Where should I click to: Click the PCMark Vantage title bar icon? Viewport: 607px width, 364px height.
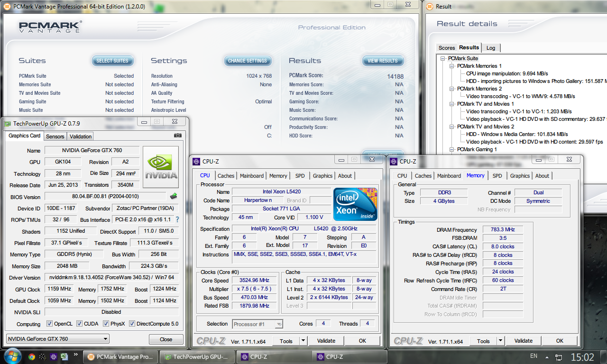(8, 6)
